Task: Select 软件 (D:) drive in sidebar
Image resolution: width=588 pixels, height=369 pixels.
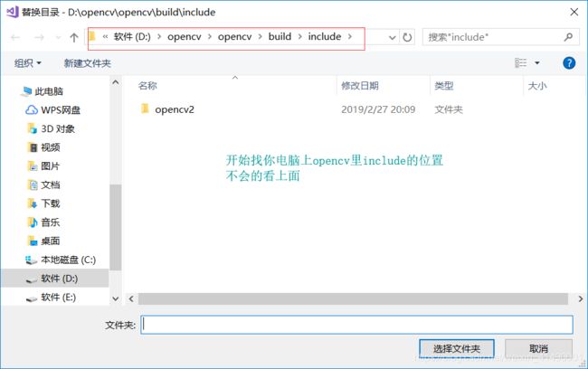Action: pos(55,279)
